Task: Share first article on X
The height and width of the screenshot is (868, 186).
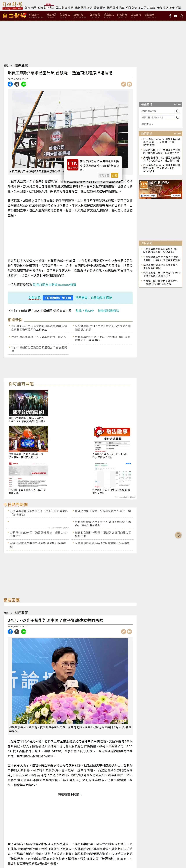Action: point(17,84)
